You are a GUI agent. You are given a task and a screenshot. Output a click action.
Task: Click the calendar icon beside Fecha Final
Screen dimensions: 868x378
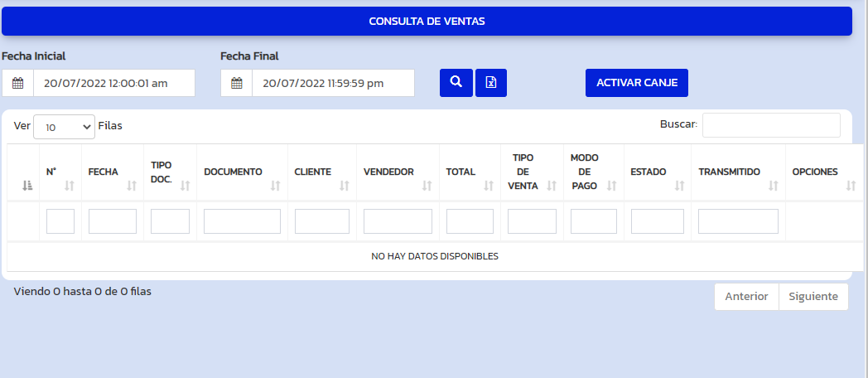tap(236, 83)
